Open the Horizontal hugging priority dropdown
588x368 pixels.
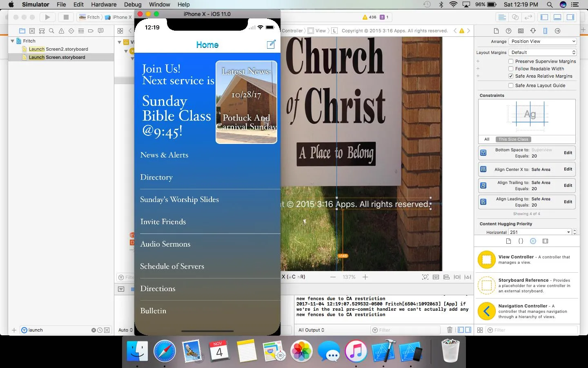pyautogui.click(x=540, y=232)
